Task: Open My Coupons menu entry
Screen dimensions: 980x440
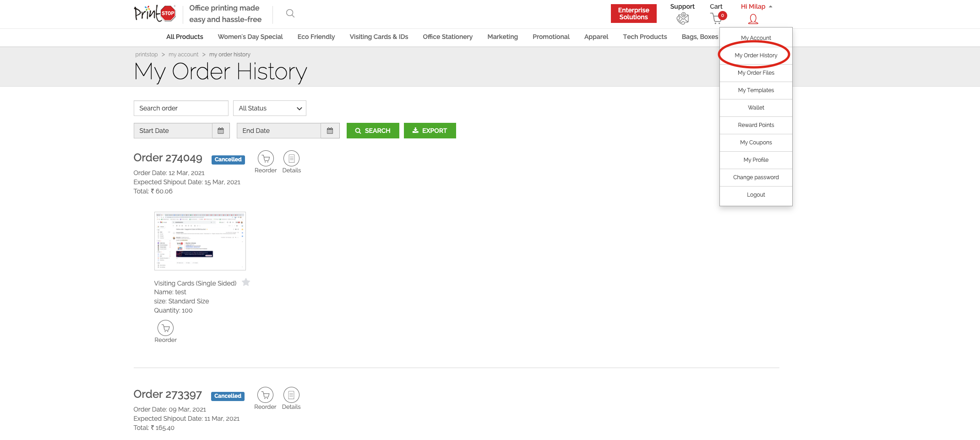Action: [x=756, y=143]
